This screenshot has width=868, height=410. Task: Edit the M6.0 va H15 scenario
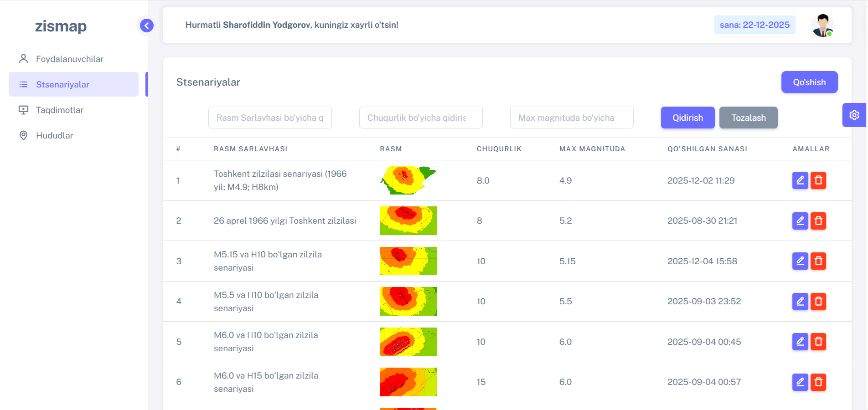800,382
